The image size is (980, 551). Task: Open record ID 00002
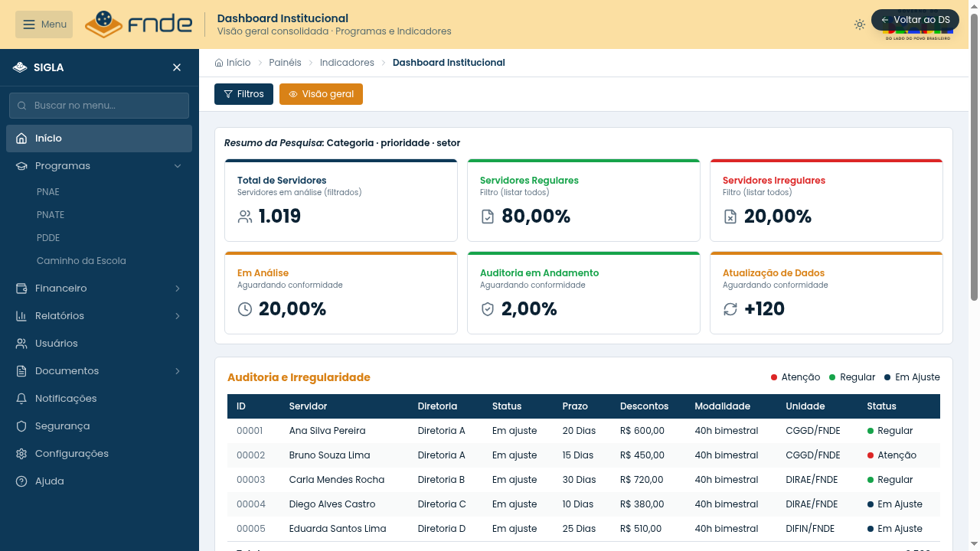coord(250,455)
